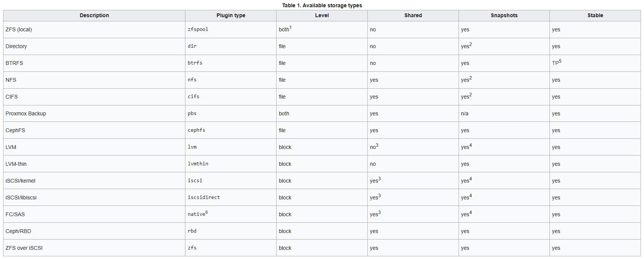Select the 'Ceph/RBD' description cell
The image size is (644, 259).
coord(94,231)
